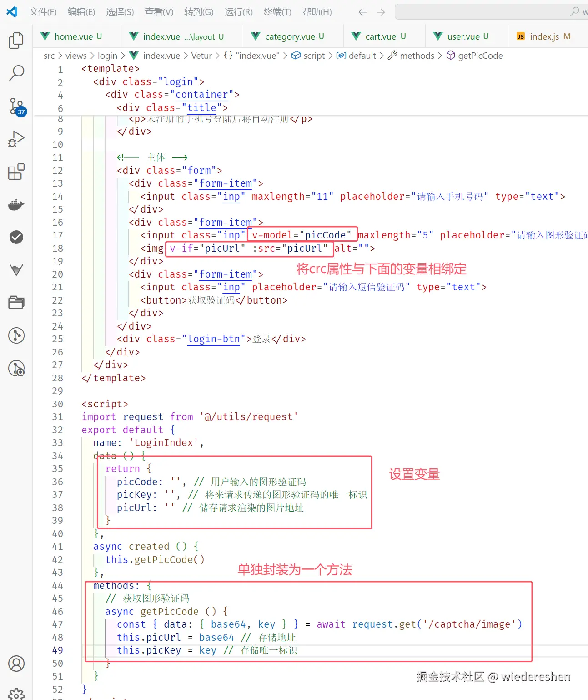Viewport: 588px width, 700px height.
Task: Switch to the cart.vue tab
Action: 384,36
